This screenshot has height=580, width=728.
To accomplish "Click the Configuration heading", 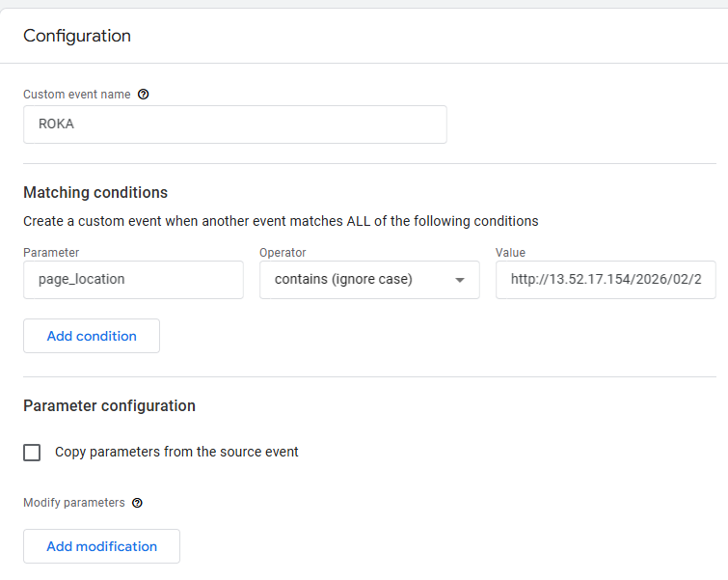I will tap(77, 36).
